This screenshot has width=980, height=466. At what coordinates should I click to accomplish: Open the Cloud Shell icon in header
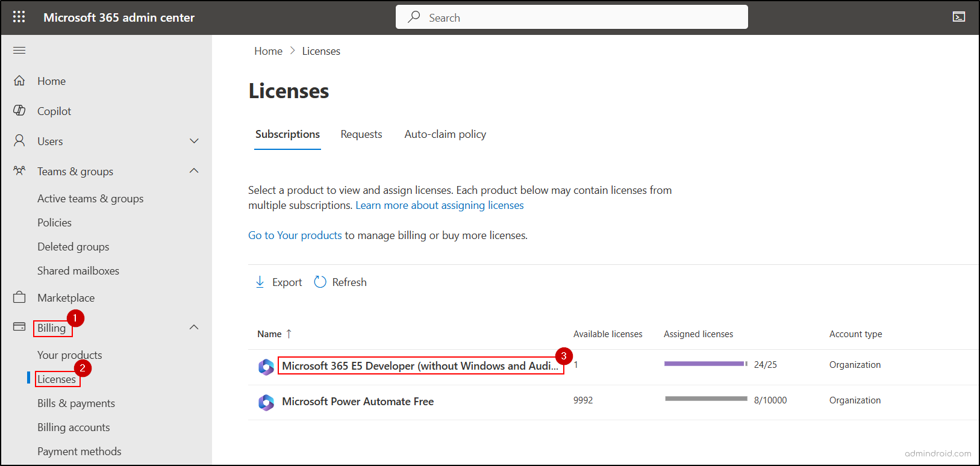(959, 17)
